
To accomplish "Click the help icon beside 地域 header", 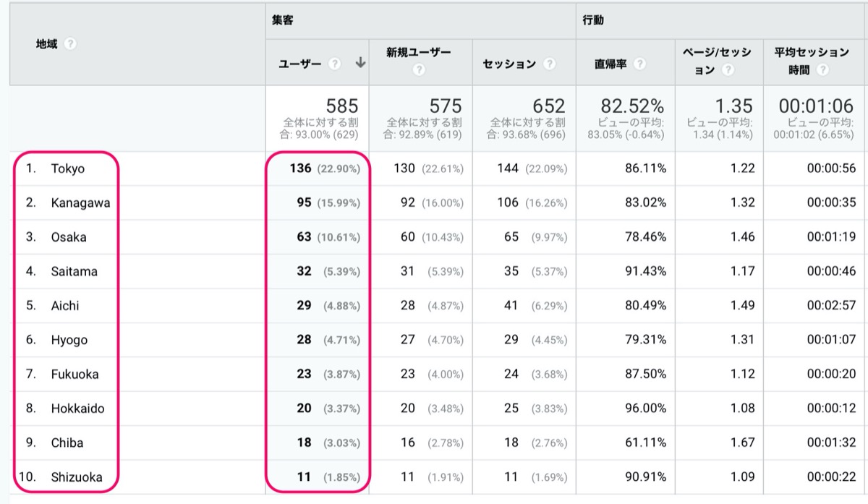I will [x=70, y=44].
